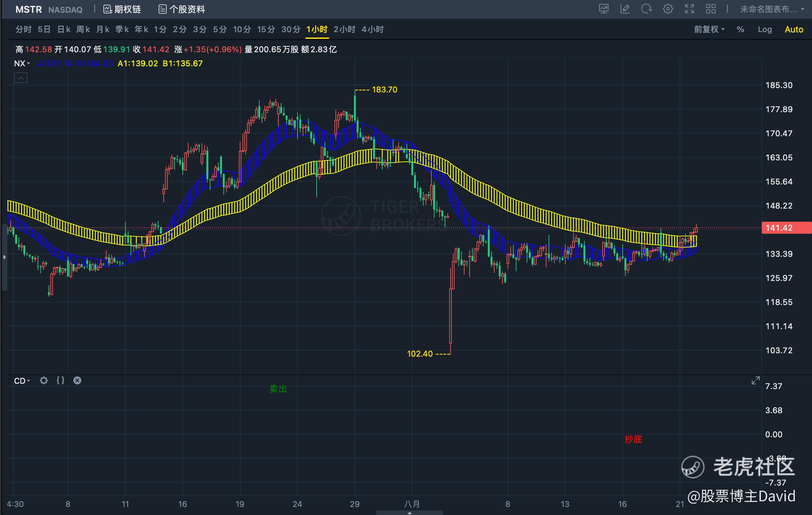Switch to 分时 intraday view

pos(23,29)
